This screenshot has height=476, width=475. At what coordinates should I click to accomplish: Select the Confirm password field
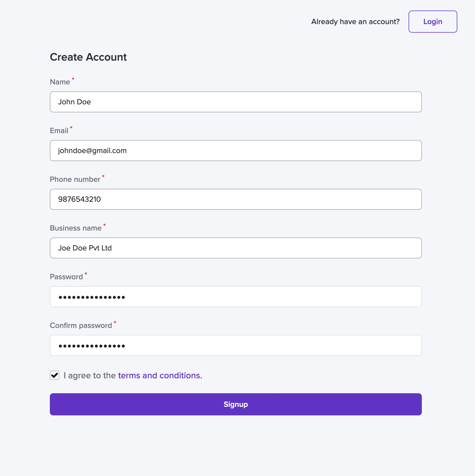[x=236, y=345]
